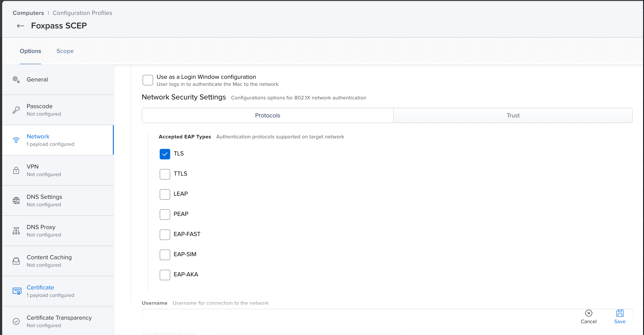Switch to the Trust tab

pyautogui.click(x=513, y=115)
